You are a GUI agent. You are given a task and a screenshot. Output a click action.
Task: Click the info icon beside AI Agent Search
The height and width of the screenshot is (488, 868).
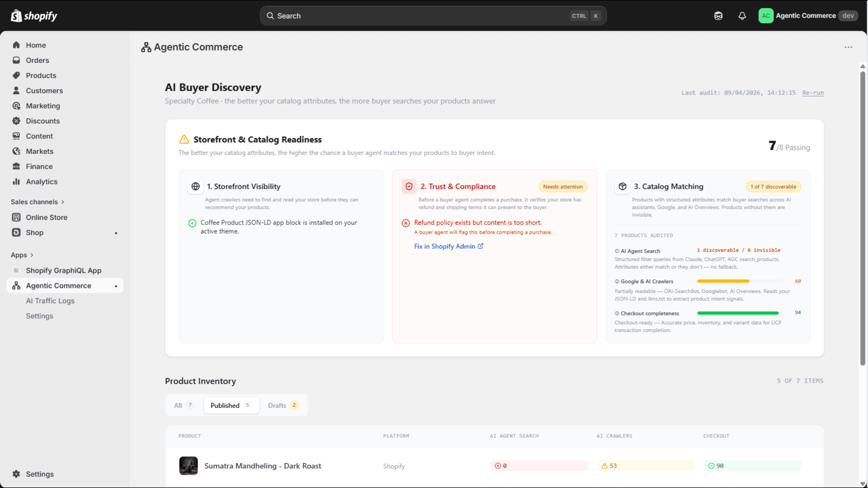point(617,251)
